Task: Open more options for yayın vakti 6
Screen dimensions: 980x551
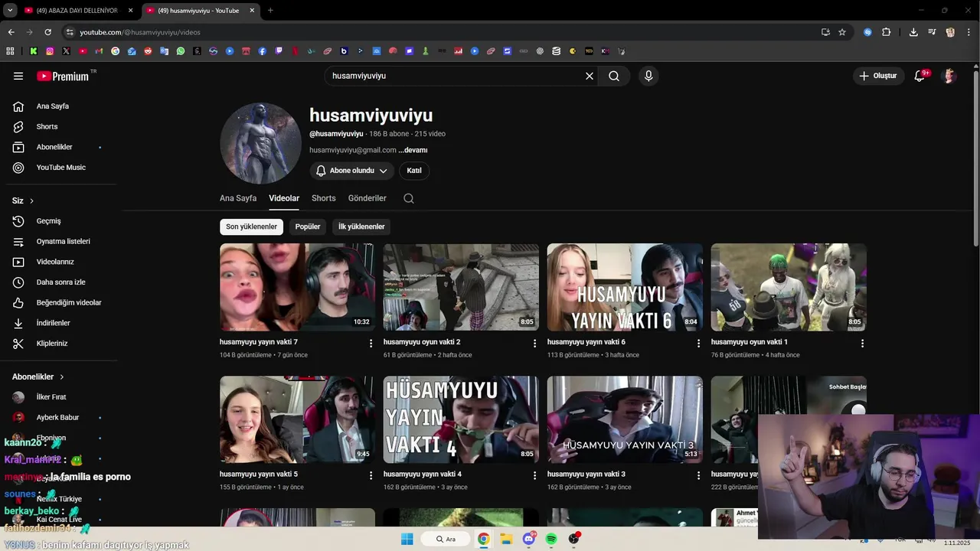Action: coord(698,344)
